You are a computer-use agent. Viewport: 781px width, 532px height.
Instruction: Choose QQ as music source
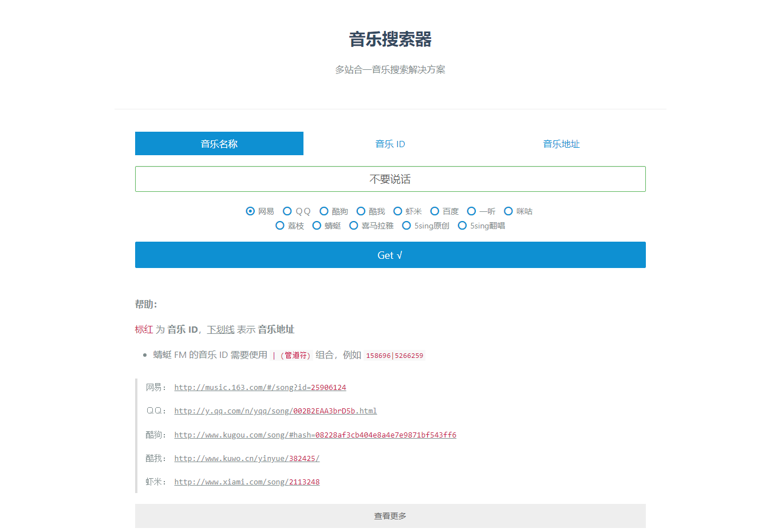(287, 211)
